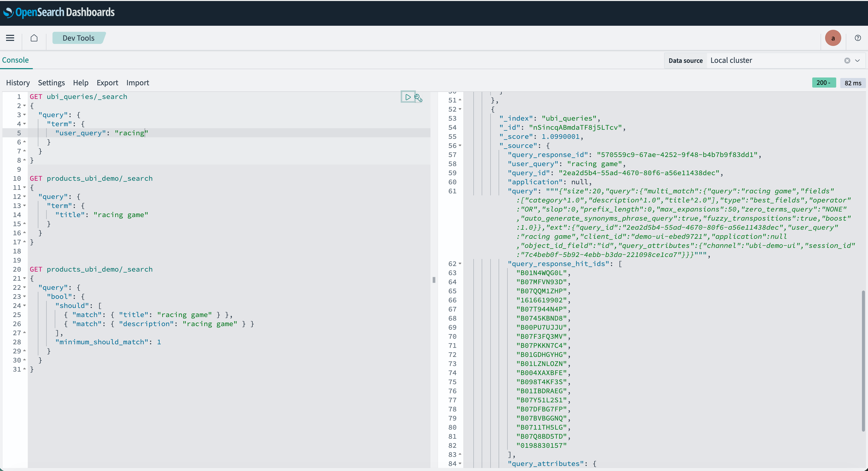Collapse query_attributes fold arrow on line 84
The image size is (868, 471).
pos(460,464)
